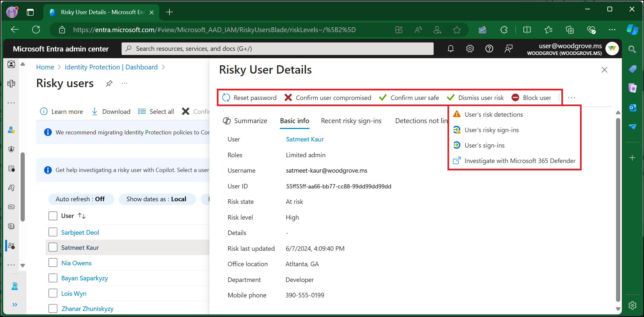
Task: Expand left navigation with double chevron
Action: click(15, 304)
